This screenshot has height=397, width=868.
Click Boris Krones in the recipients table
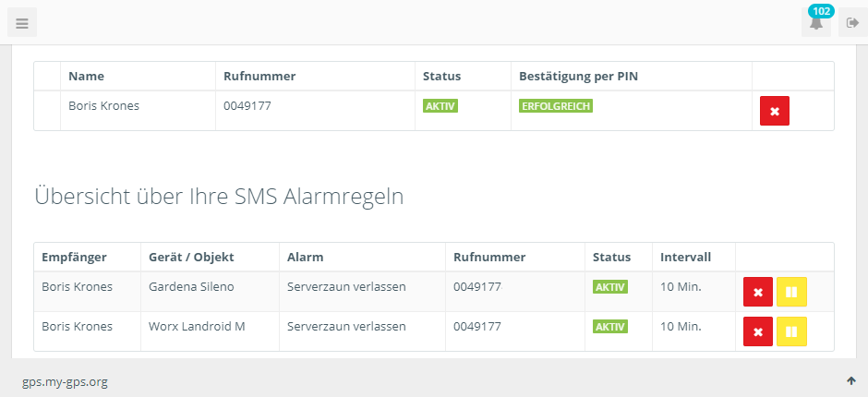[x=104, y=106]
